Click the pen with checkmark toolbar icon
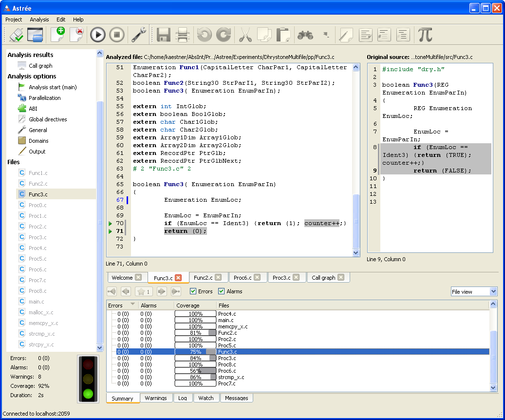The height and width of the screenshot is (420, 505). coord(16,35)
